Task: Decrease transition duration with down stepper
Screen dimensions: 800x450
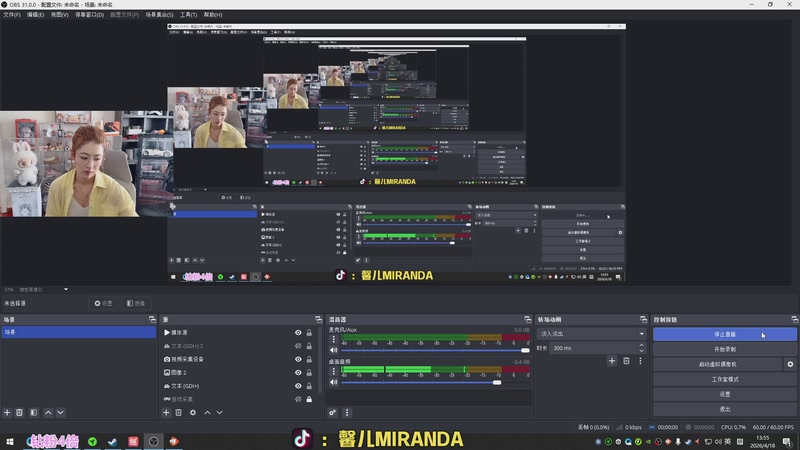Action: click(x=641, y=351)
